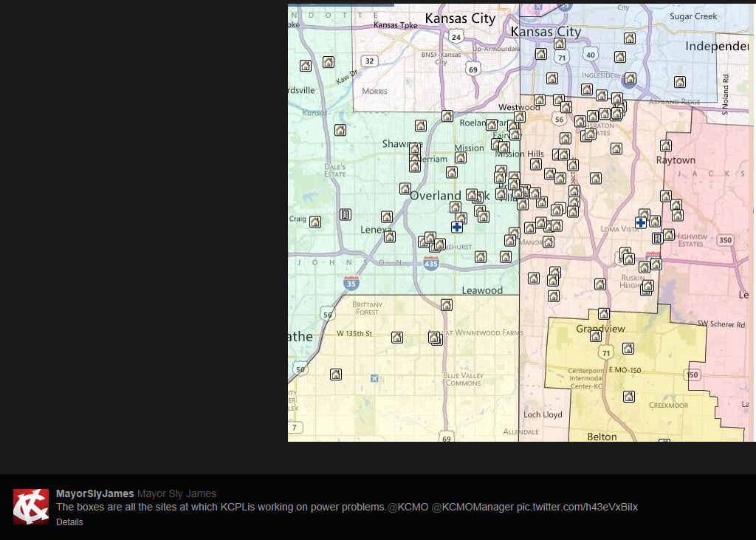Click the Mission Hills map label

click(x=519, y=154)
